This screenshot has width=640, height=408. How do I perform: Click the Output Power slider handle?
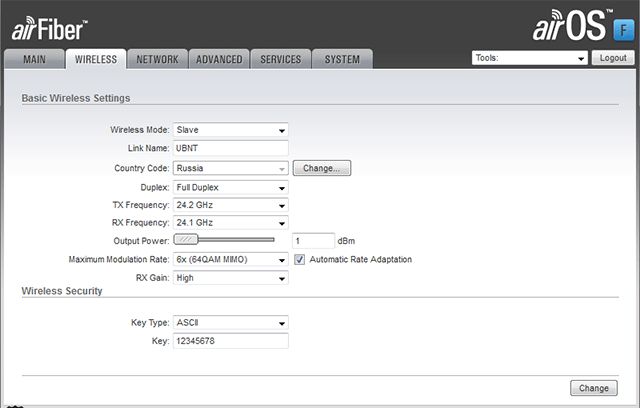point(186,240)
